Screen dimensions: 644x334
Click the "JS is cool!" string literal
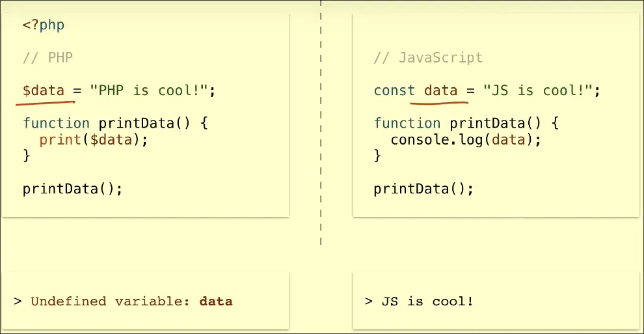pos(538,90)
